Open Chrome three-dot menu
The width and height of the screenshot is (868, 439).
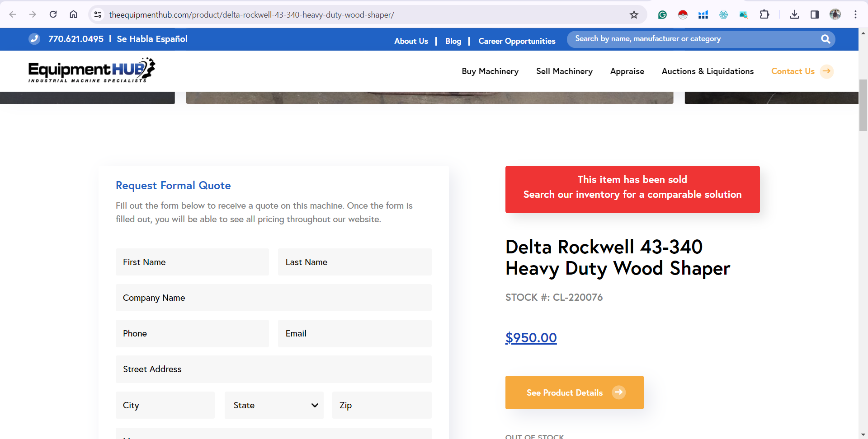[x=855, y=14]
